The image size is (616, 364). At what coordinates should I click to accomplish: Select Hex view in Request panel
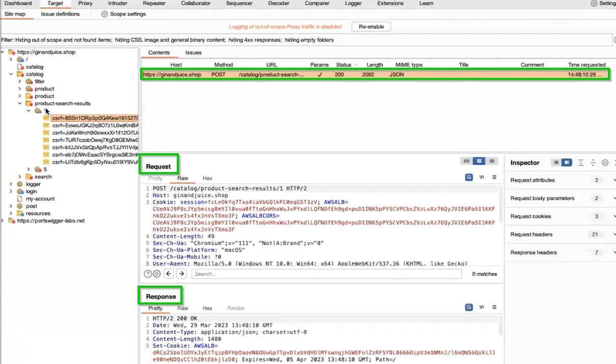(x=207, y=178)
